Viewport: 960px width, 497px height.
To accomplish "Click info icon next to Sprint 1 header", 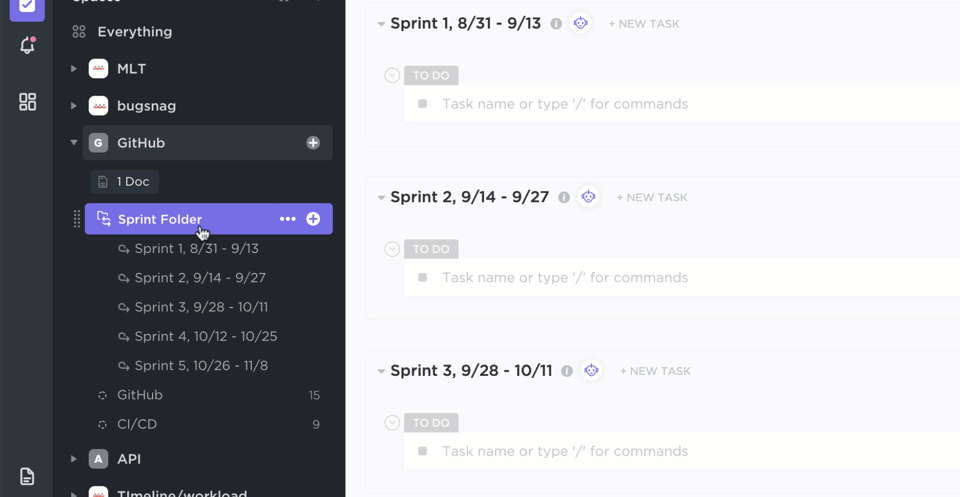I will 556,24.
